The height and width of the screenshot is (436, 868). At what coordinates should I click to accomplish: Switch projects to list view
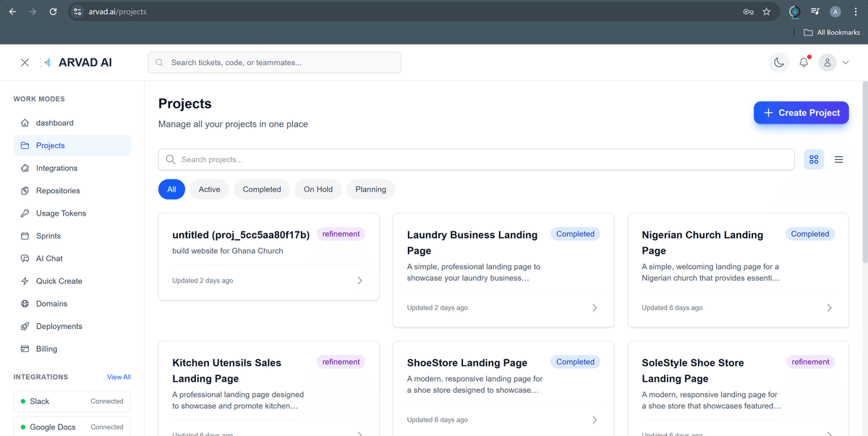click(838, 159)
